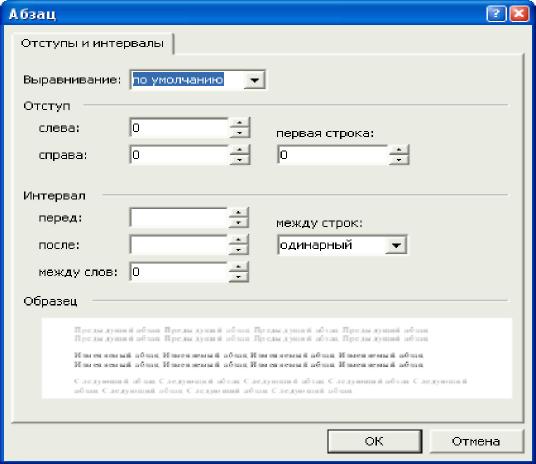Increase the 'слева' indent value
The width and height of the screenshot is (536, 464).
click(x=240, y=122)
